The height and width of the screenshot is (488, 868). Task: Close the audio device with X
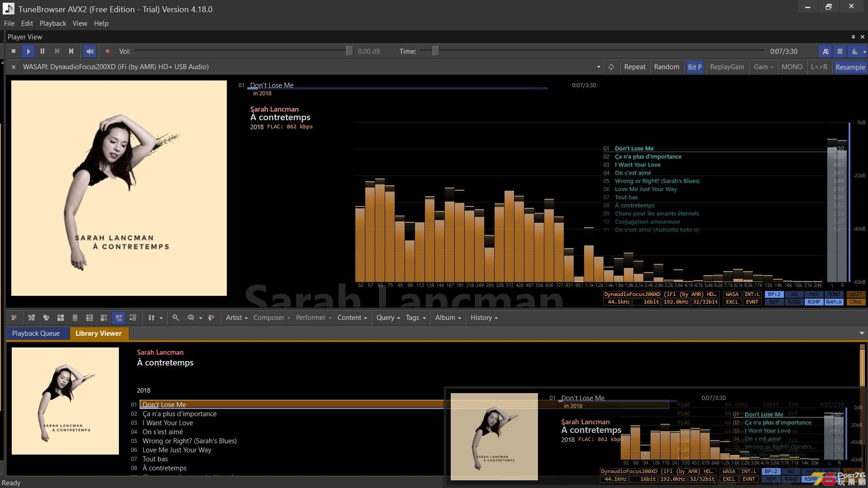14,67
